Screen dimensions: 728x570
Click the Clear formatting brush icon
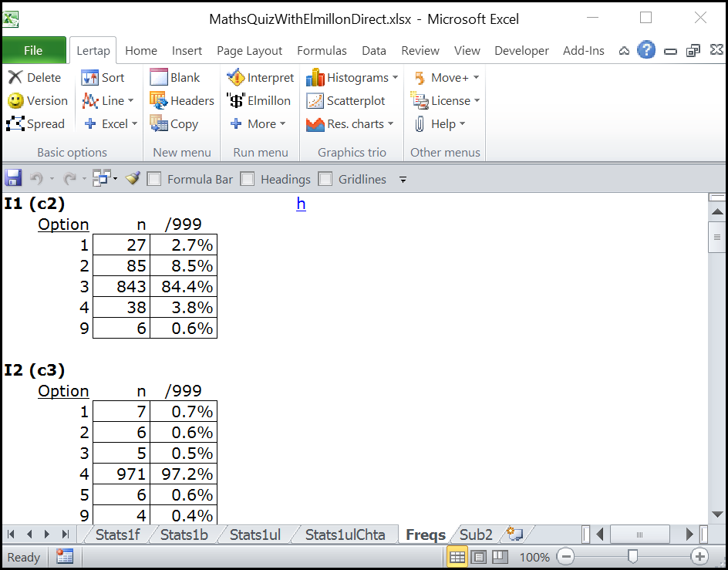133,178
